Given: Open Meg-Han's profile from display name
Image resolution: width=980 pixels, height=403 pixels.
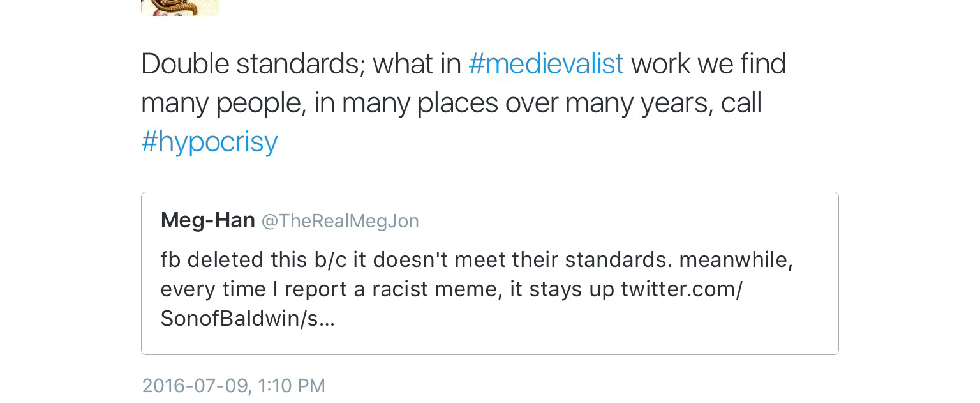Looking at the screenshot, I should coord(207,220).
